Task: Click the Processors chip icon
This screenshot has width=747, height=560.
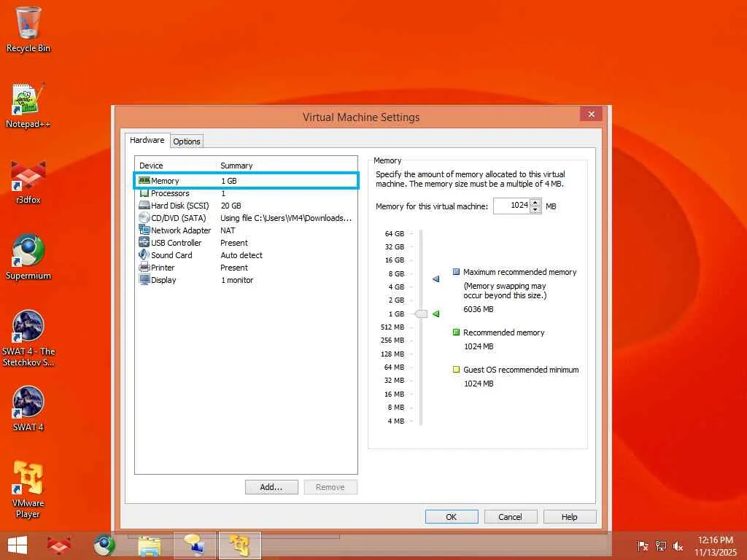Action: [x=144, y=192]
